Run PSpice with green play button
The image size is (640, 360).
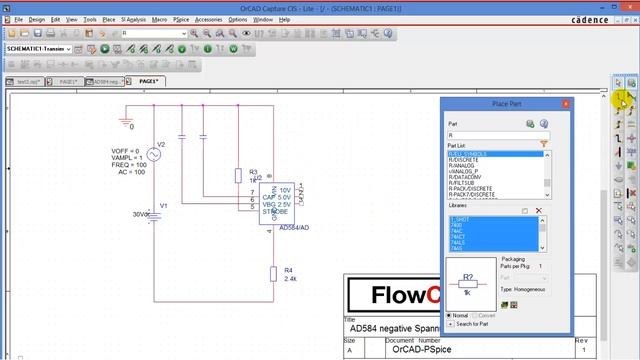pyautogui.click(x=105, y=49)
